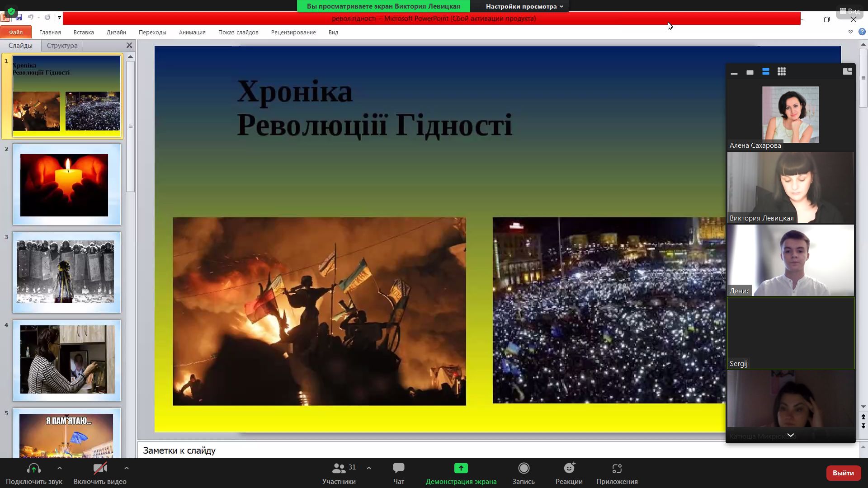Open the Участники participants panel
Image resolution: width=868 pixels, height=488 pixels.
(339, 474)
